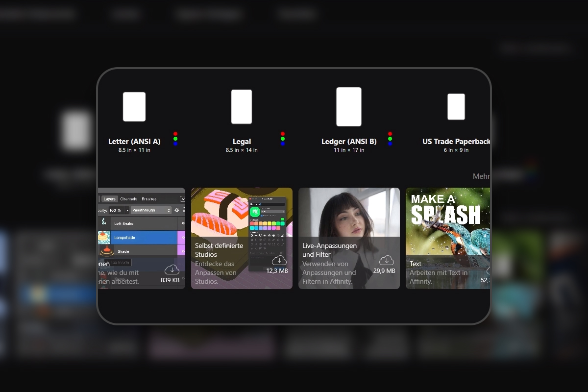Click the RGB dots icon beside Letter (ANSI A)
This screenshot has height=392, width=588.
point(175,139)
